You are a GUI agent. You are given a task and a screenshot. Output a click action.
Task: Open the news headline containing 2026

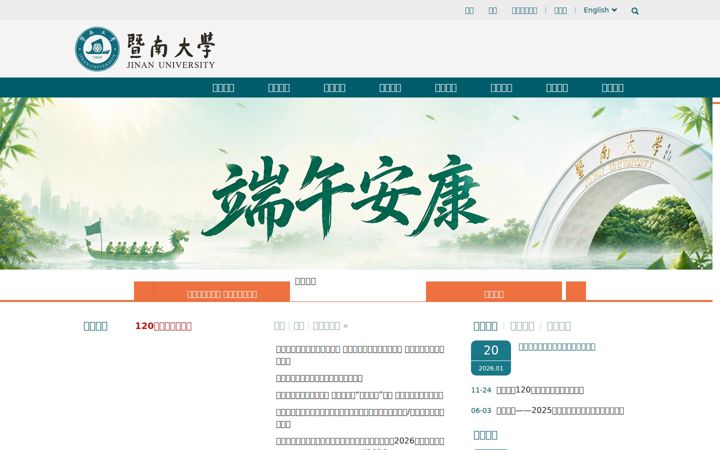coord(360,441)
